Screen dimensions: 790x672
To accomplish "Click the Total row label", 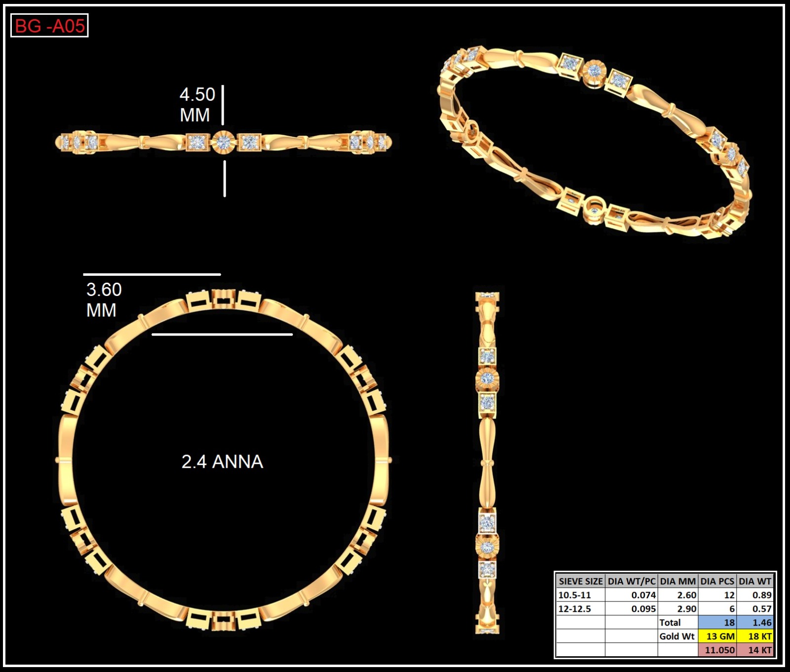I will click(678, 623).
